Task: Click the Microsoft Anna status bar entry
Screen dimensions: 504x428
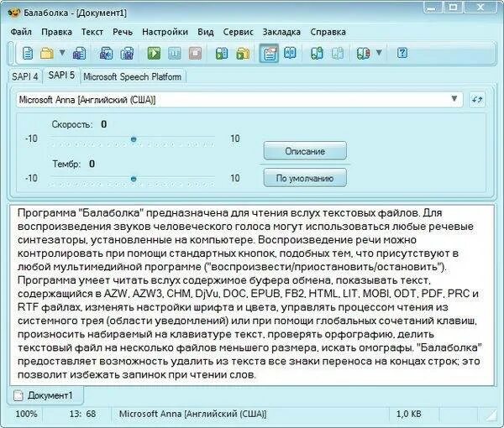Action: pos(193,414)
